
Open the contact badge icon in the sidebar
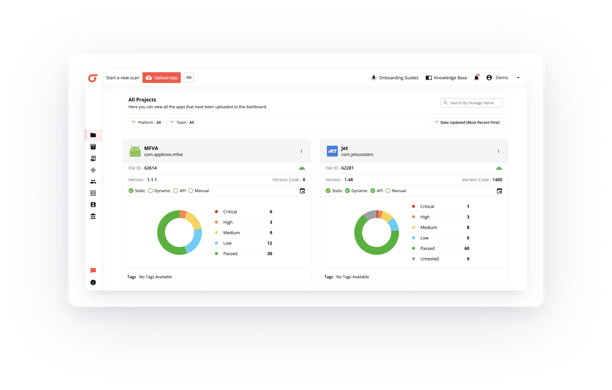coord(93,205)
